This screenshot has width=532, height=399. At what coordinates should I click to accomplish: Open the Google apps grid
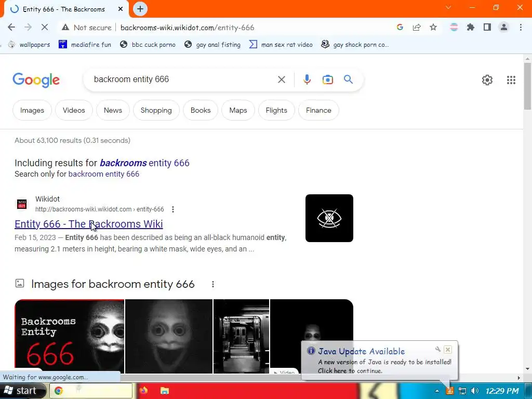tap(511, 80)
